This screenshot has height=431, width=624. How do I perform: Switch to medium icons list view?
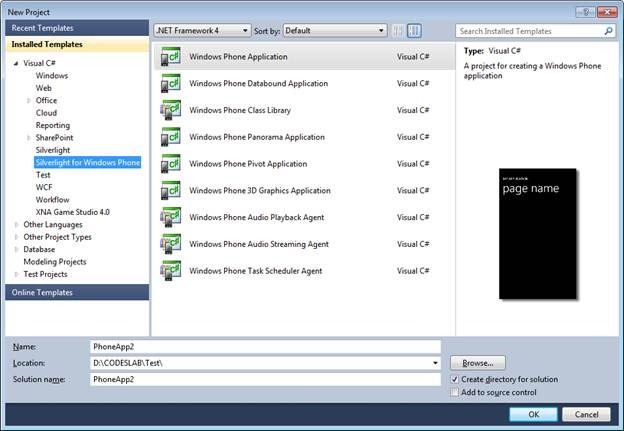[x=414, y=31]
